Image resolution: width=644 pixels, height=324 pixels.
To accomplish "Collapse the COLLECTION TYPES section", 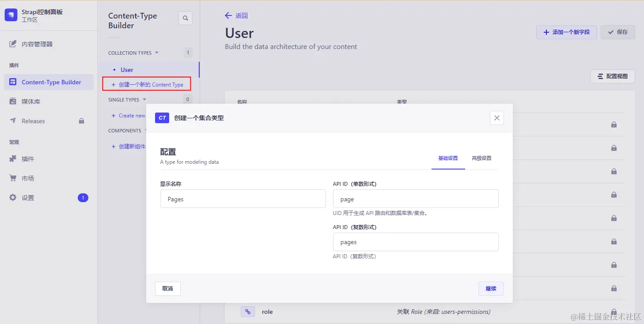I will 133,53.
